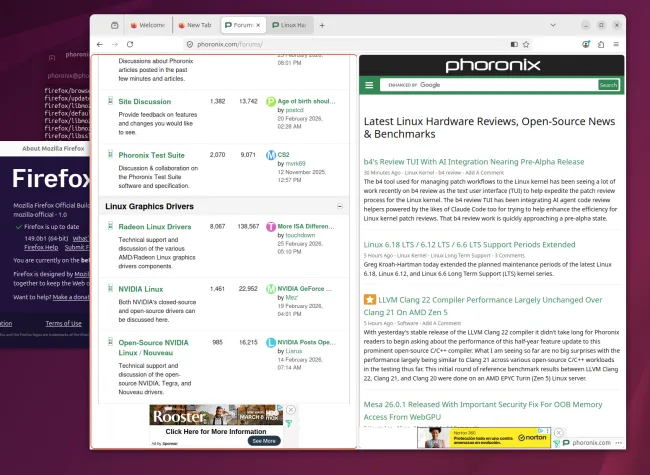Viewport: 650px width, 475px height.
Task: Open the Radeon Linux Drivers forum
Action: [x=155, y=227]
